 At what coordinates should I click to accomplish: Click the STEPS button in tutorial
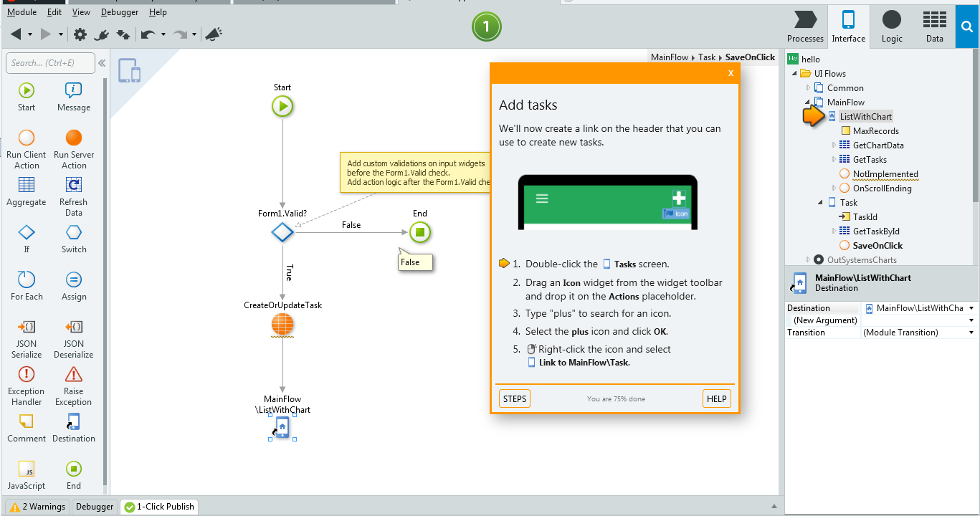click(x=515, y=399)
